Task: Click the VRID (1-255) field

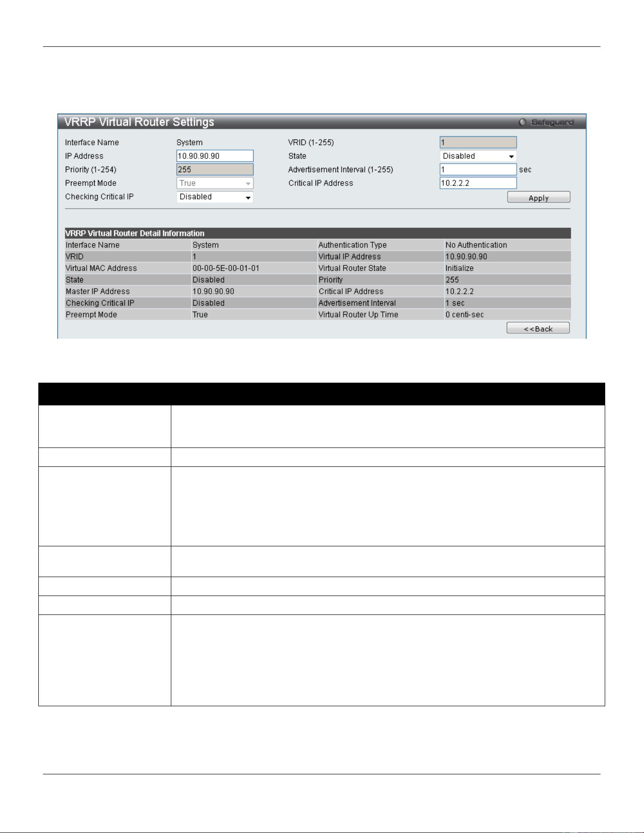Action: [478, 142]
